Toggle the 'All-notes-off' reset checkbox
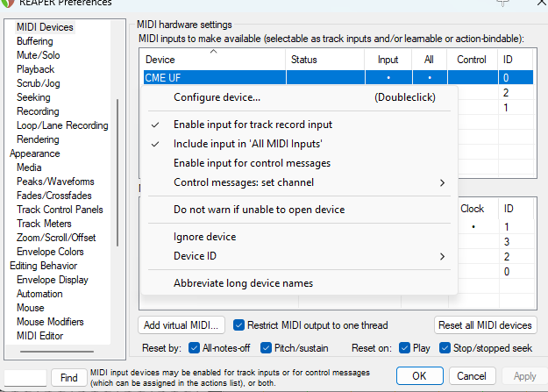 (x=195, y=347)
